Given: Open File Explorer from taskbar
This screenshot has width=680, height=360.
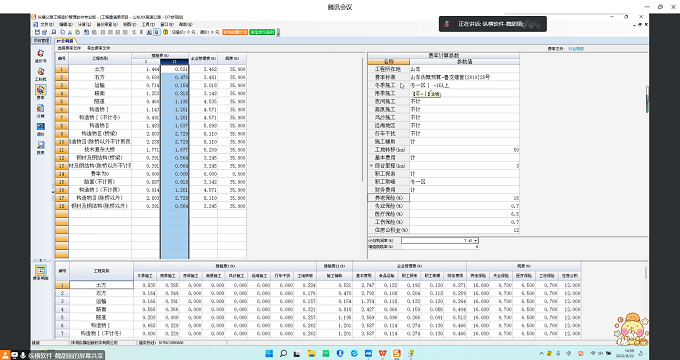Looking at the screenshot, I should 311,353.
